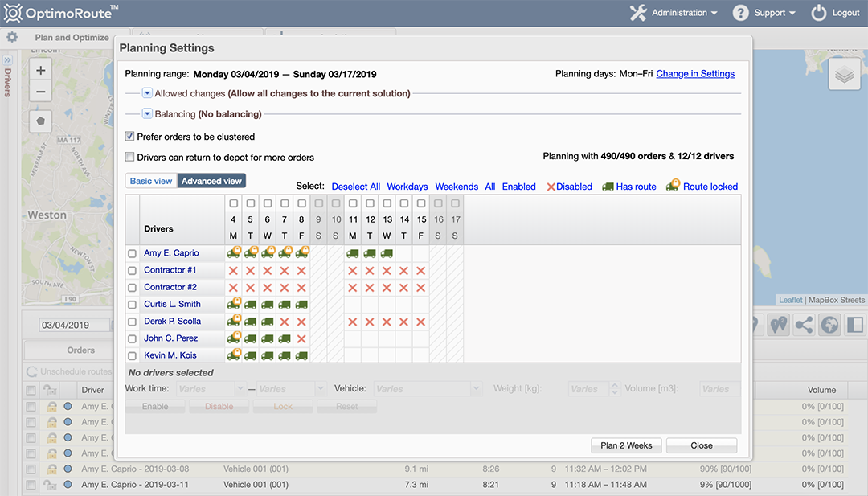
Task: Click Curtis L. Smith's Friday 8 truck icon
Action: pyautogui.click(x=301, y=305)
